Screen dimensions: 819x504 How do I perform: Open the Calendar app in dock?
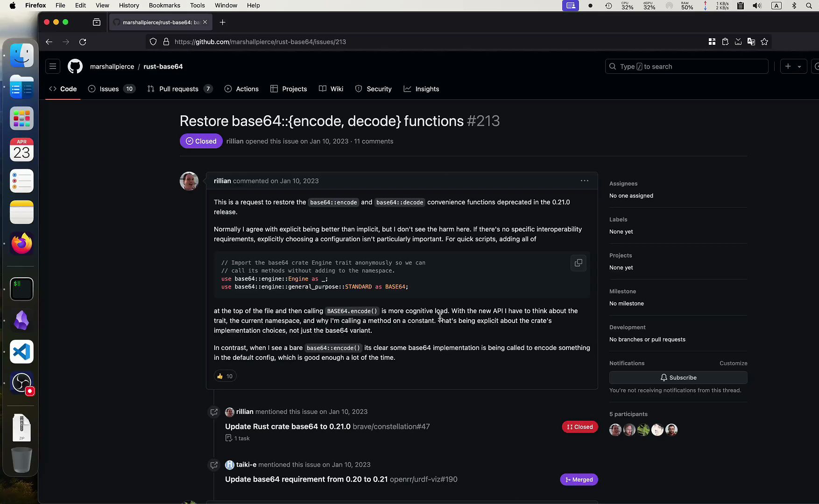pos(21,149)
